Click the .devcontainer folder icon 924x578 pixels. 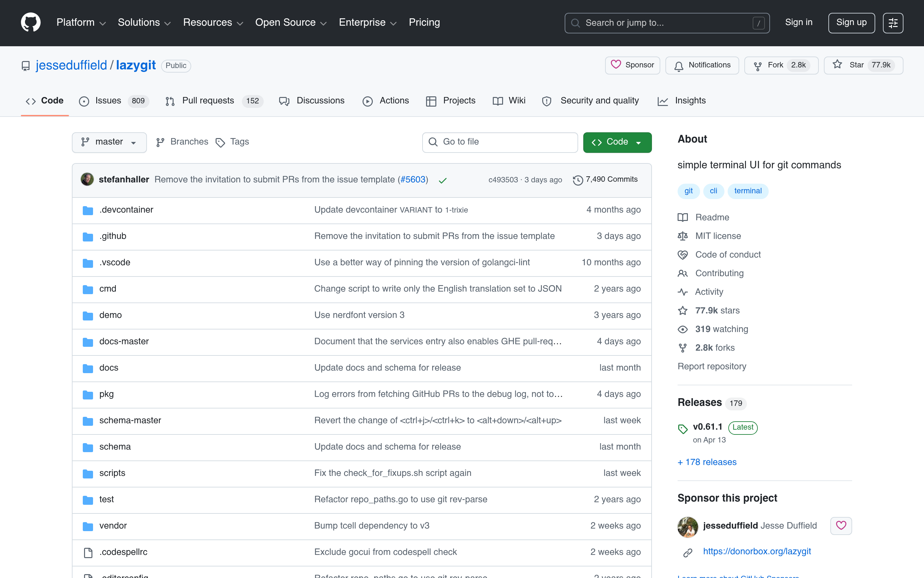tap(88, 210)
